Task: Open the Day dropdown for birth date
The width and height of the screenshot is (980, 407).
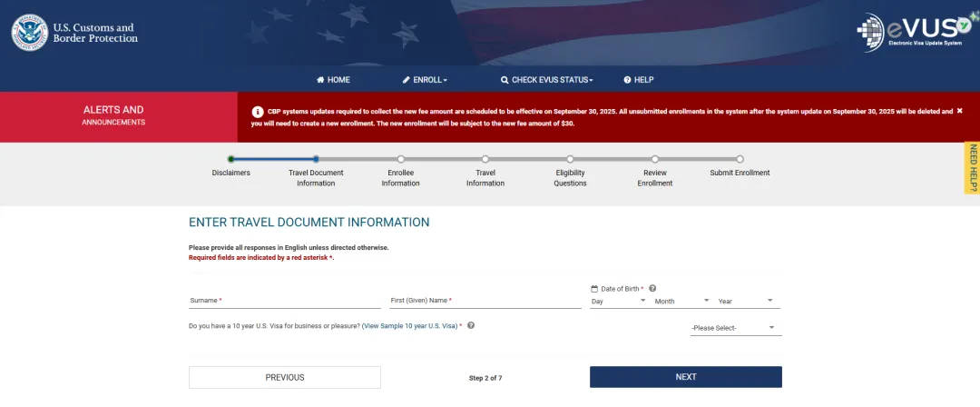Action: click(x=619, y=301)
